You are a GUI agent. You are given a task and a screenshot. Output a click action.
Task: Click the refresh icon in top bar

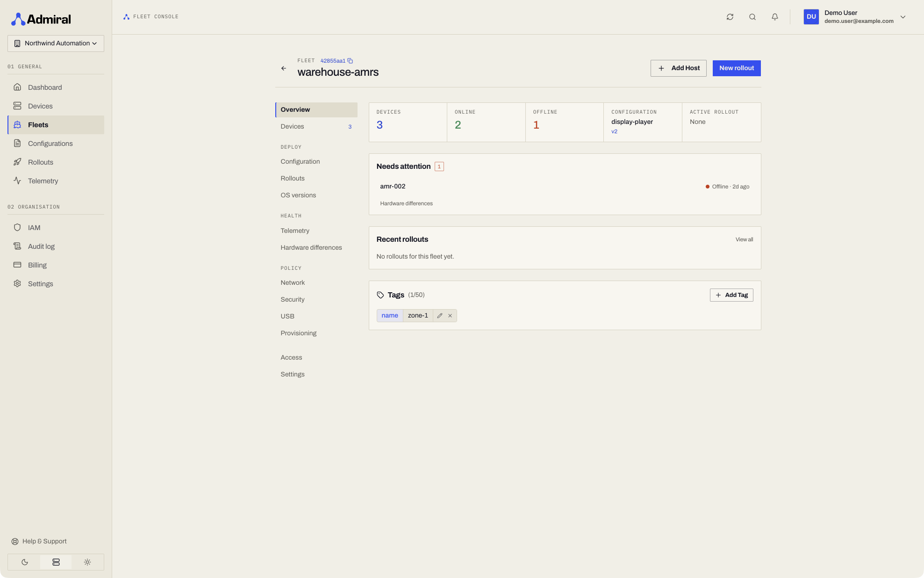point(730,17)
